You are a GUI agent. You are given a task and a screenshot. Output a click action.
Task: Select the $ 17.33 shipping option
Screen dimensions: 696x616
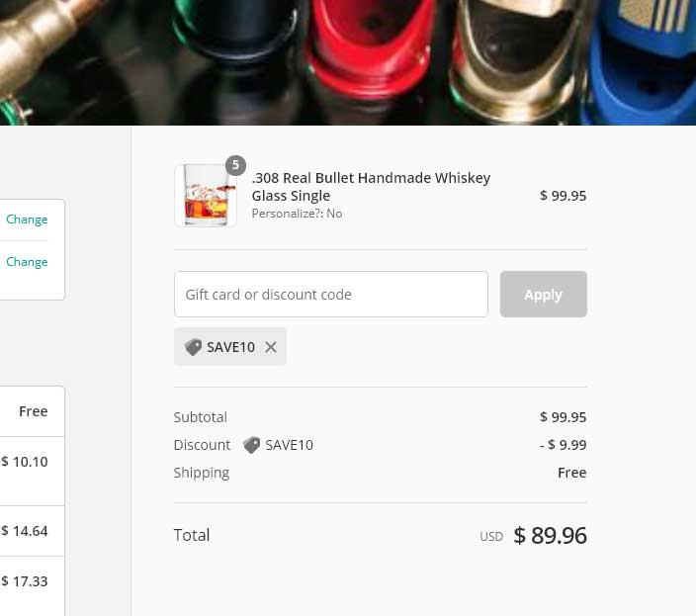[x=32, y=585]
